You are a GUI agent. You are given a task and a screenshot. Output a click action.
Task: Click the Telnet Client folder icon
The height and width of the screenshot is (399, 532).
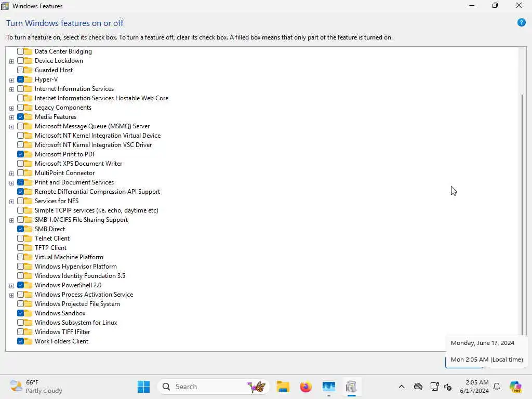(x=28, y=238)
